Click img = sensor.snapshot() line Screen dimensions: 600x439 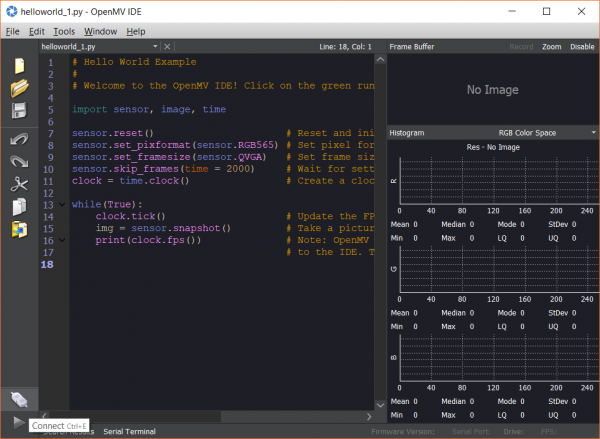[x=163, y=228]
